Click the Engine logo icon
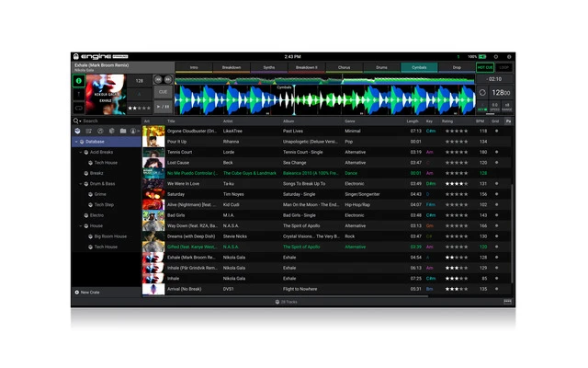The image size is (588, 368). pos(76,57)
